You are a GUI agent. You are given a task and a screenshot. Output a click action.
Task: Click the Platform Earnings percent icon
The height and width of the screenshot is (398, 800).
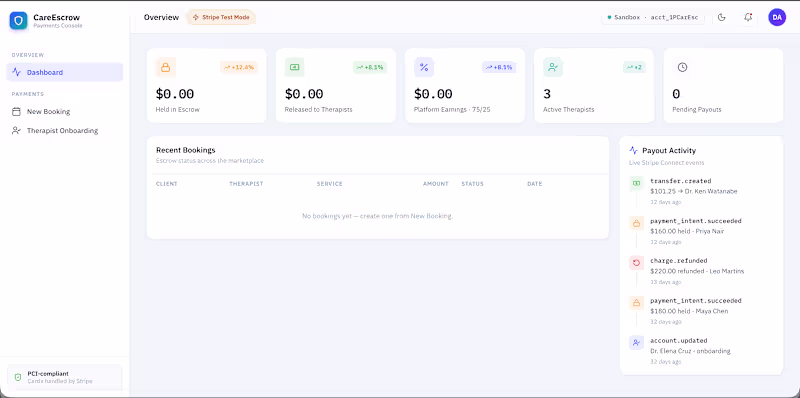pyautogui.click(x=424, y=67)
